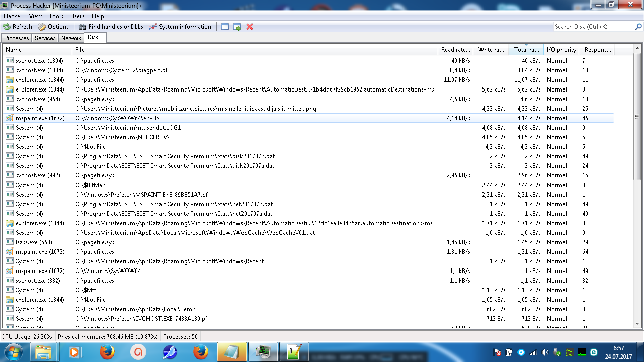The height and width of the screenshot is (362, 644).
Task: Click the ESET tray icon
Action: click(594, 352)
